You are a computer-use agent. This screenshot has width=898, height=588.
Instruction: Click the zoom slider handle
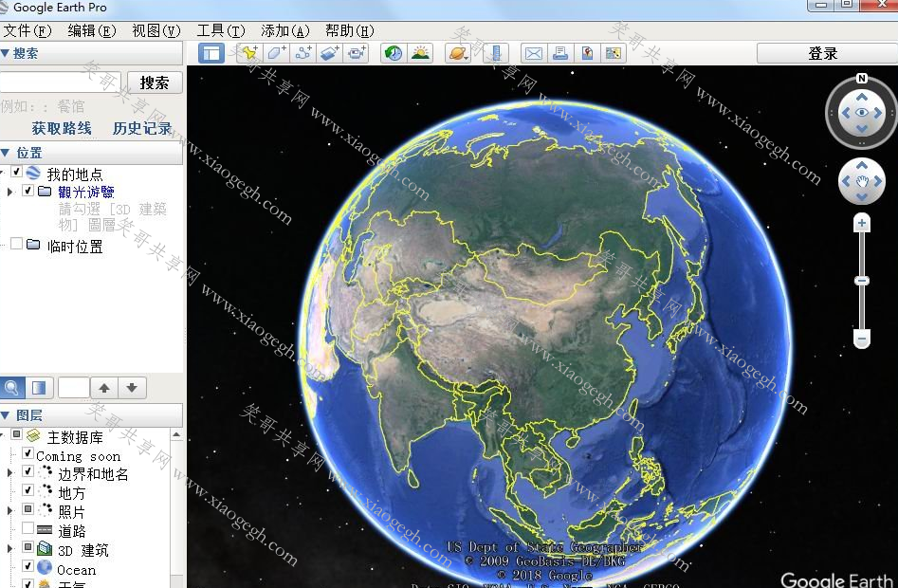tap(862, 281)
